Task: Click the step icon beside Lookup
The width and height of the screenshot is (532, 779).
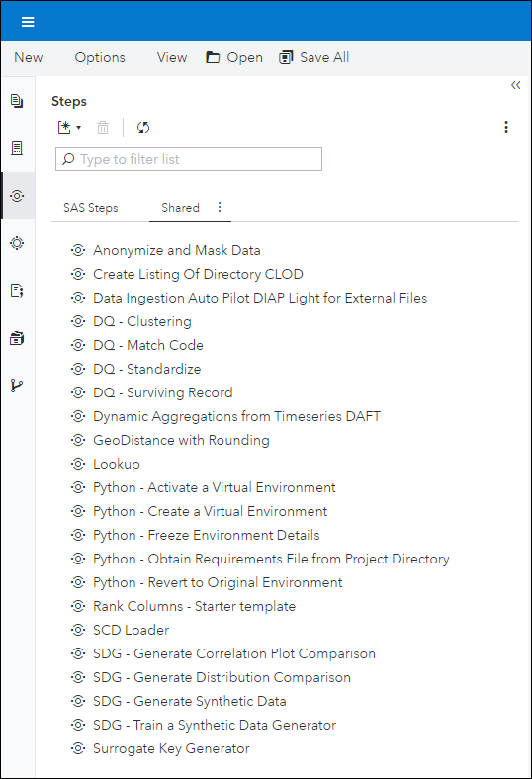Action: (78, 464)
